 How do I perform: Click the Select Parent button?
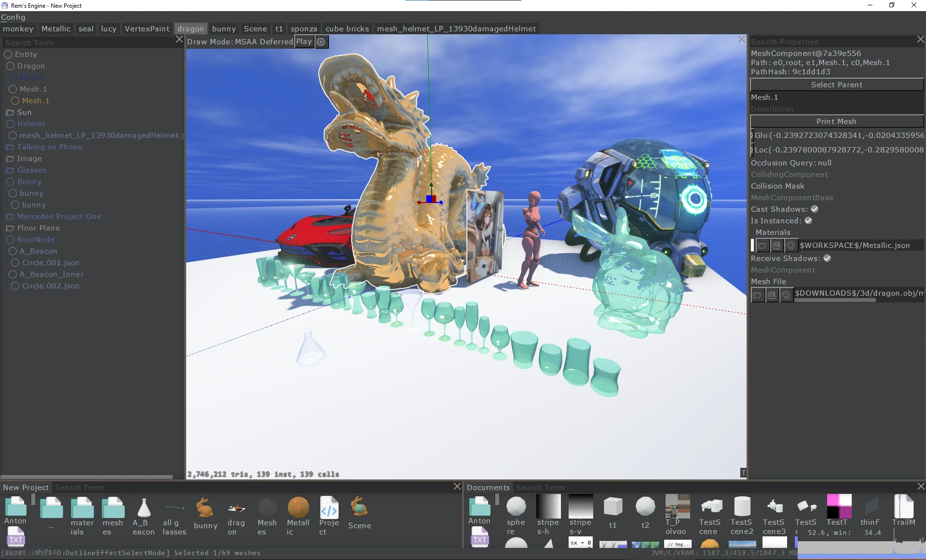[x=836, y=84]
